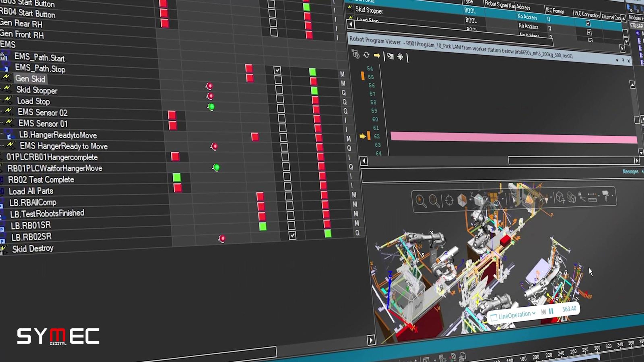Screen dimensions: 644x362
Task: Open the Messages panel tab
Action: click(x=630, y=171)
